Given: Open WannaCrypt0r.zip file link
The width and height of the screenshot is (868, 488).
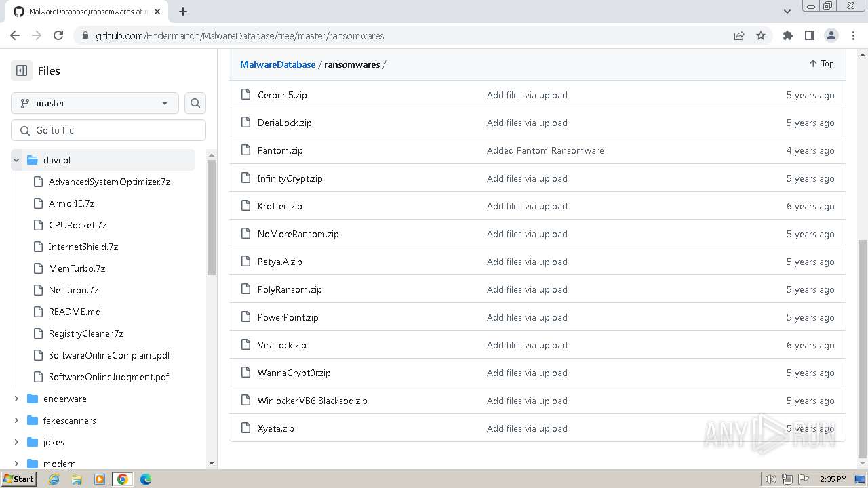Looking at the screenshot, I should 294,373.
